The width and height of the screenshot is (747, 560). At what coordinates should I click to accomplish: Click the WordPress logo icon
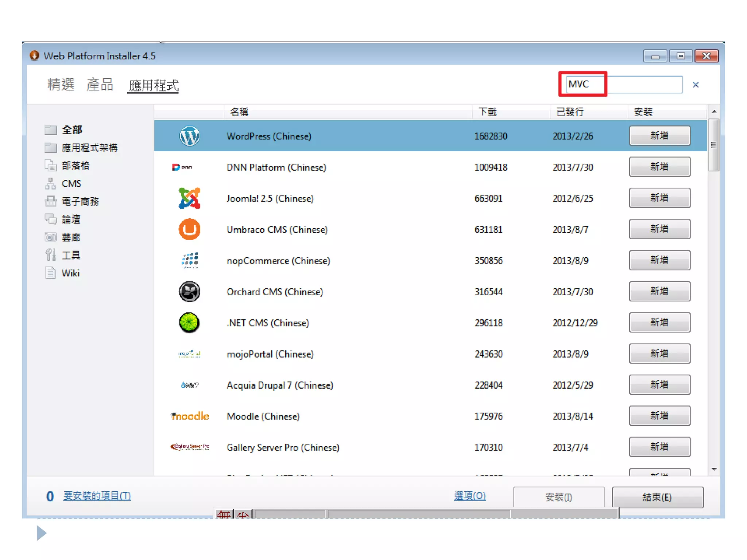pyautogui.click(x=189, y=136)
